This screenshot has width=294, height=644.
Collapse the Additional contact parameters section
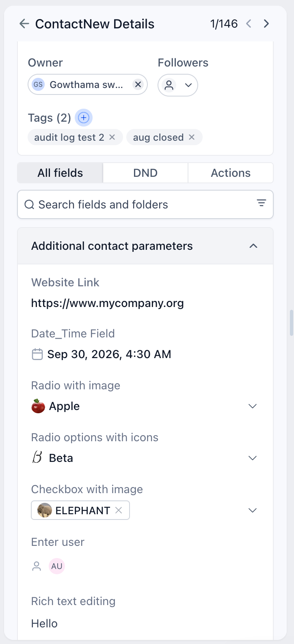pos(253,246)
